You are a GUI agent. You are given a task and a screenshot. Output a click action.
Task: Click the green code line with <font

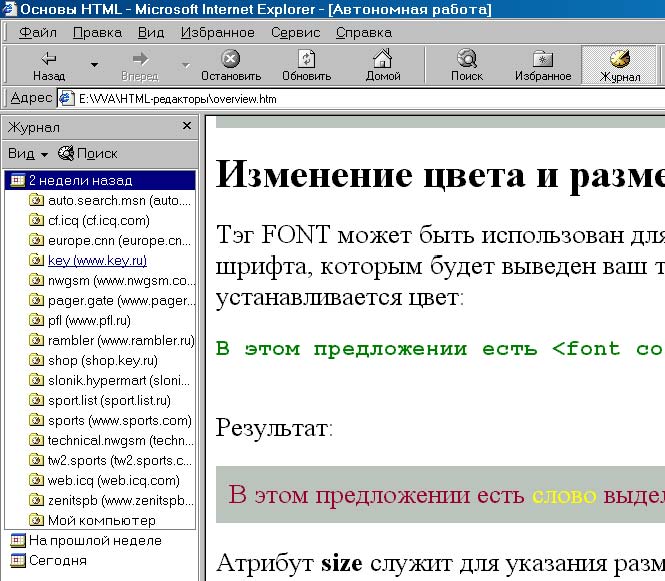(440, 349)
